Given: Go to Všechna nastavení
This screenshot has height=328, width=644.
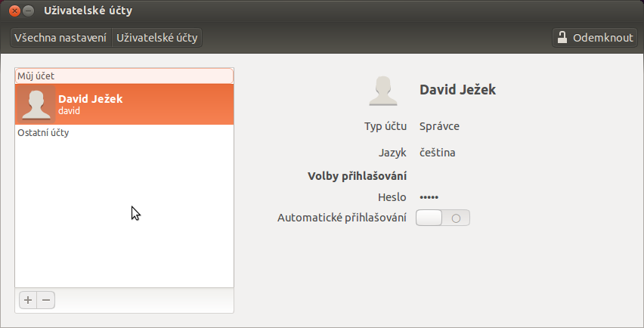Looking at the screenshot, I should coord(60,38).
